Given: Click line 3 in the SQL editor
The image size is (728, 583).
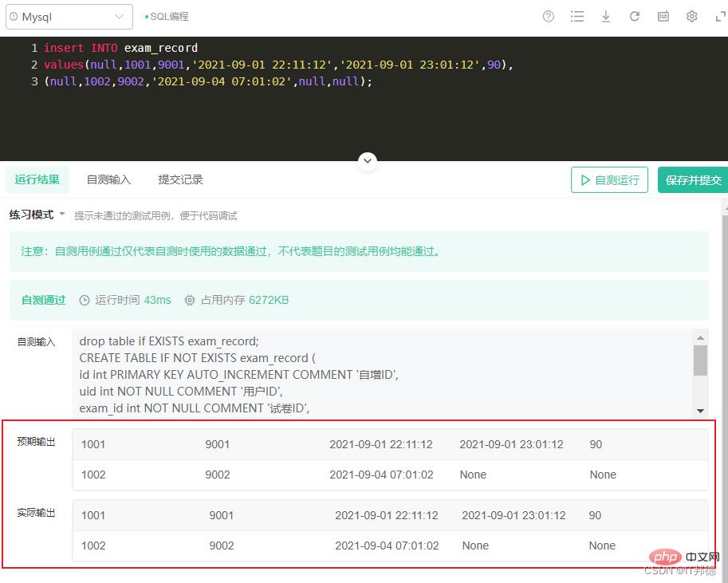Looking at the screenshot, I should tap(207, 81).
